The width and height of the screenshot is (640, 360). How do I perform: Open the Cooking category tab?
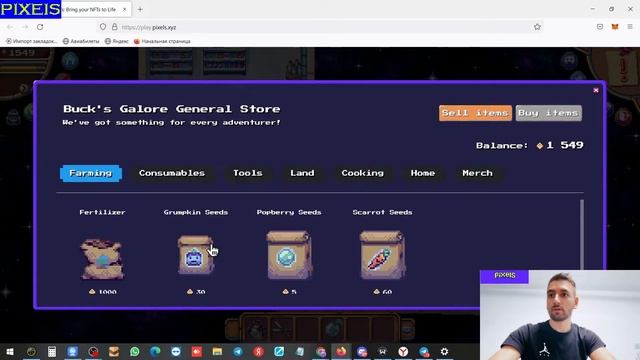362,173
